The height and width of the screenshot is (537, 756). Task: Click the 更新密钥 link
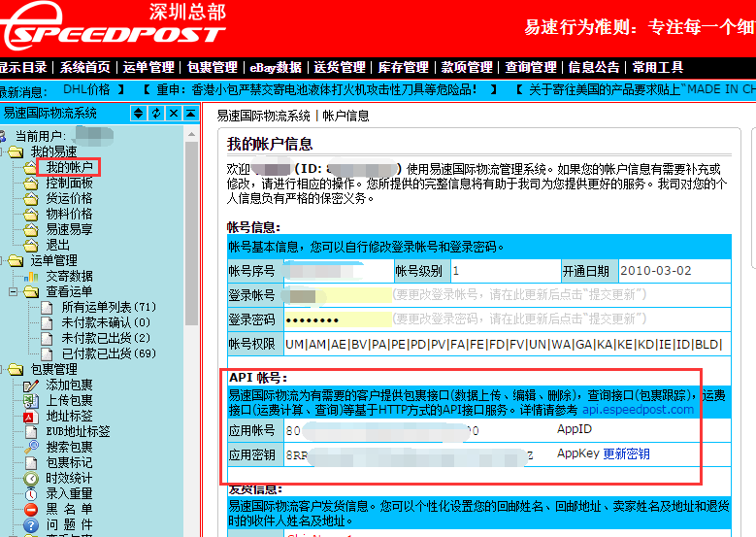click(x=626, y=453)
